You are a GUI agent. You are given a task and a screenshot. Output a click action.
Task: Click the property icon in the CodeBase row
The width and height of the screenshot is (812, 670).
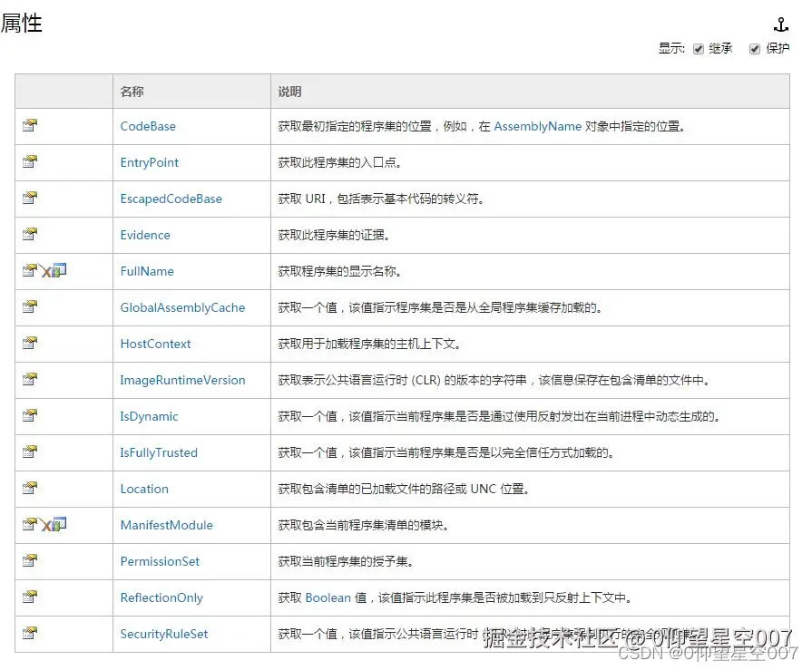[30, 125]
